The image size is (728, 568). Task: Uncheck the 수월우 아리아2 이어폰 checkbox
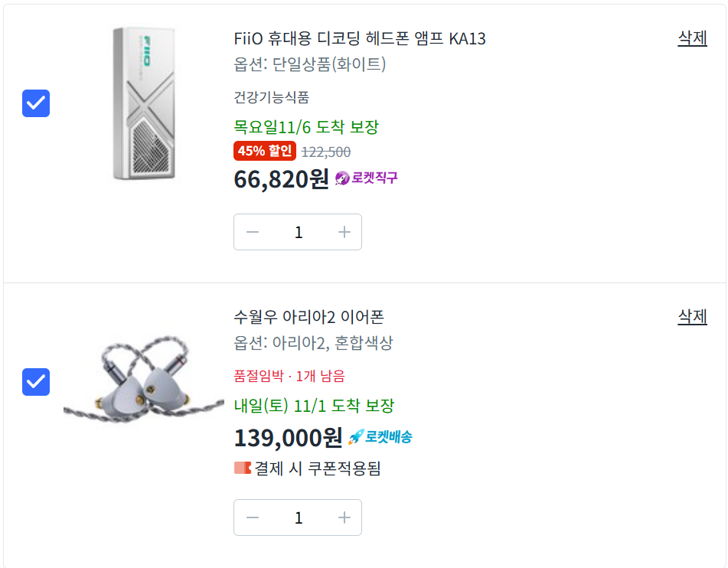[36, 382]
